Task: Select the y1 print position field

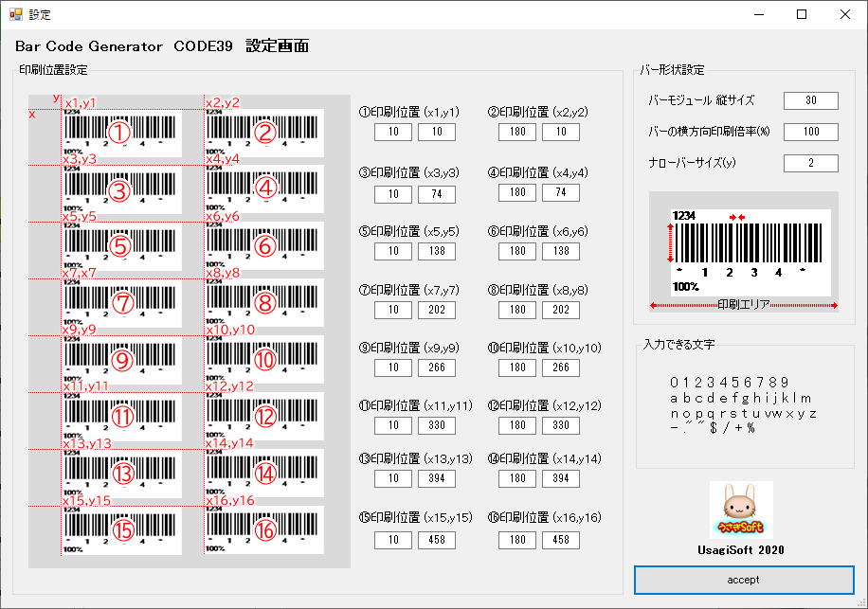Action: pos(437,132)
